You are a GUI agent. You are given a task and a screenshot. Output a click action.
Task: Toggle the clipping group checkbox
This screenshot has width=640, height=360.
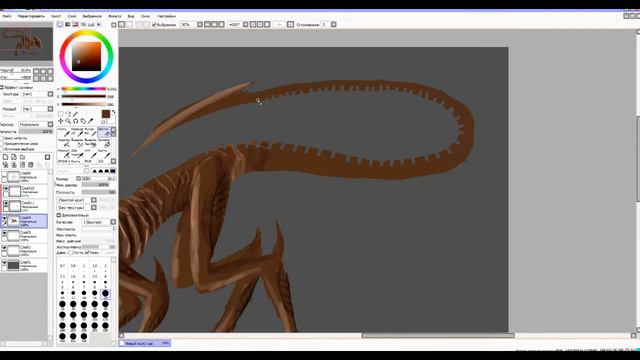(2, 144)
